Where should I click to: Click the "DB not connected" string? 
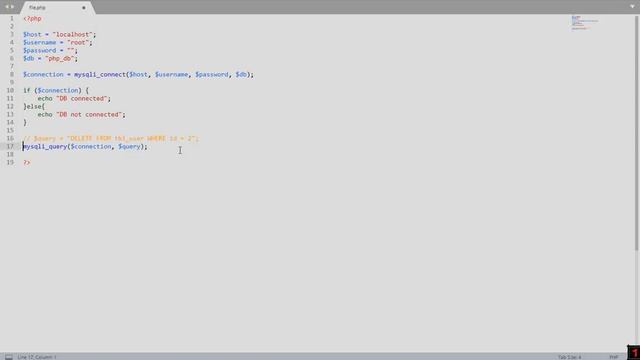coord(89,115)
